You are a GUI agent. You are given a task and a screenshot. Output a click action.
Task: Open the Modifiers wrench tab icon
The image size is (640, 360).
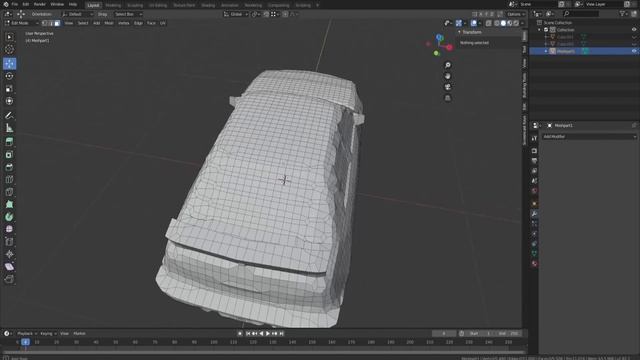tap(534, 213)
